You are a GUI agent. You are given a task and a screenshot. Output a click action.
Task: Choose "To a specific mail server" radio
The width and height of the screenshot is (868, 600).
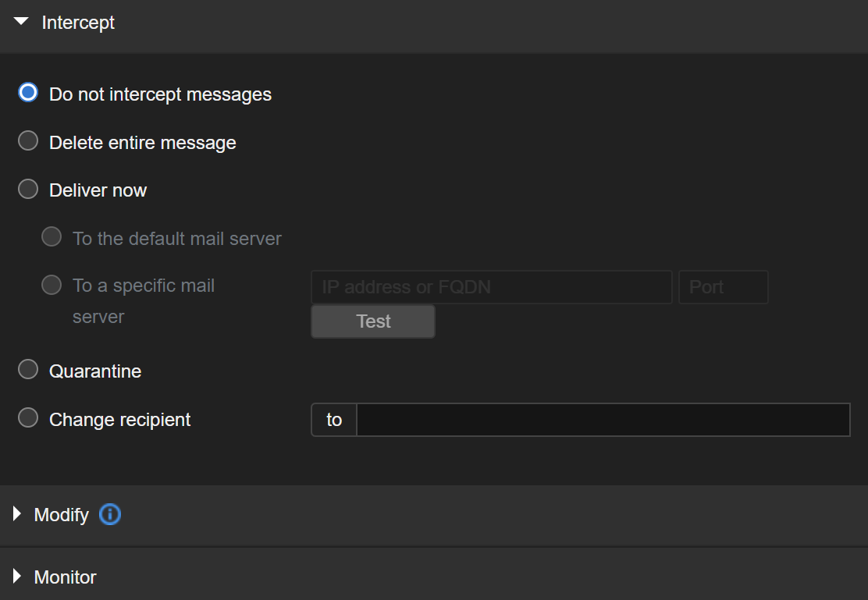[52, 285]
